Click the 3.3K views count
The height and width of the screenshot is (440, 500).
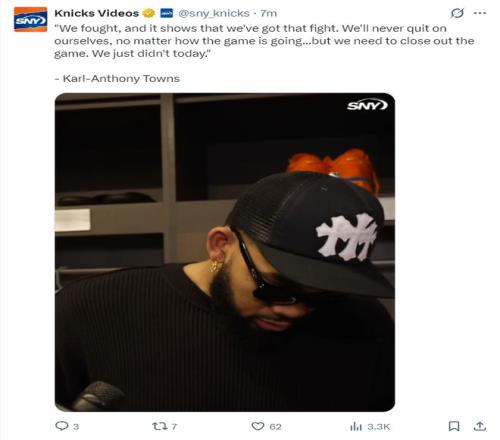click(x=379, y=426)
